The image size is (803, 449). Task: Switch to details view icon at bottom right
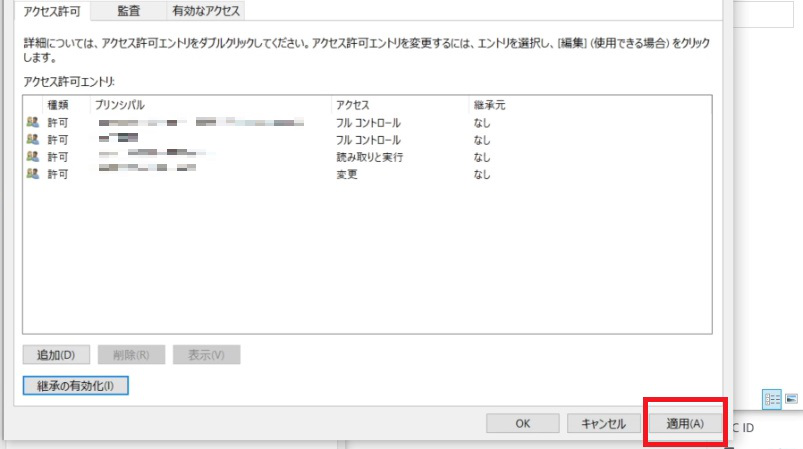771,398
